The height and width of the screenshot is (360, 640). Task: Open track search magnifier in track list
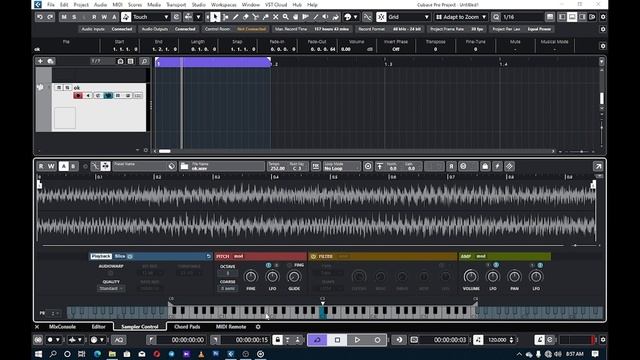(144, 61)
